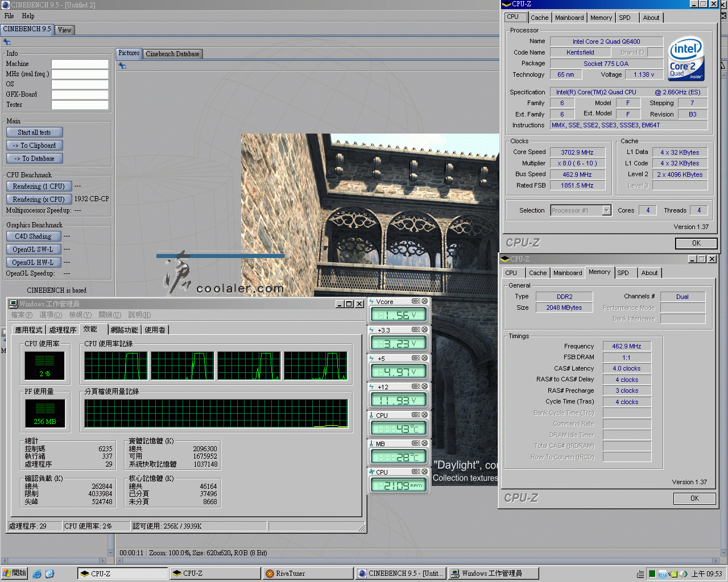Viewport: 728px width, 582px height.
Task: Open settings on the MB temperature widget
Action: 416,443
